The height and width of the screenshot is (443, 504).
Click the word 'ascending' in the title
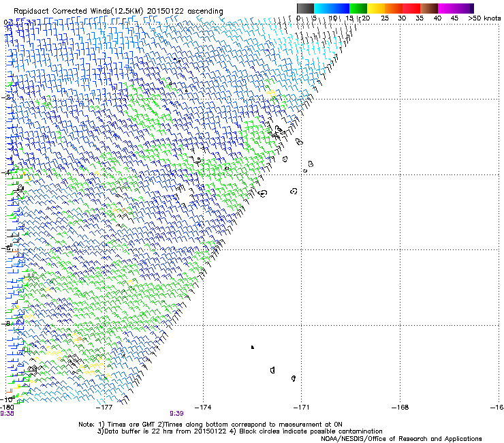[205, 12]
